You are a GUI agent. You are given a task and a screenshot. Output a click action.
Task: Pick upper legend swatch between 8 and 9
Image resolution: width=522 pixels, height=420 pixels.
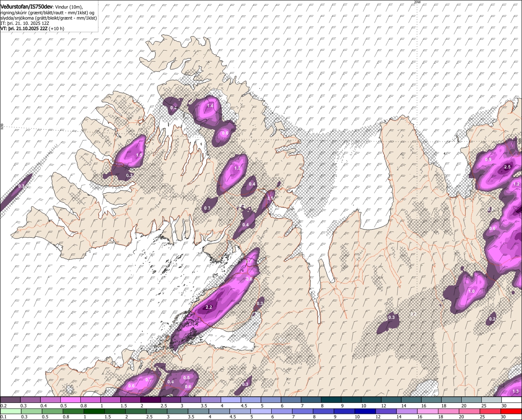point(331,400)
